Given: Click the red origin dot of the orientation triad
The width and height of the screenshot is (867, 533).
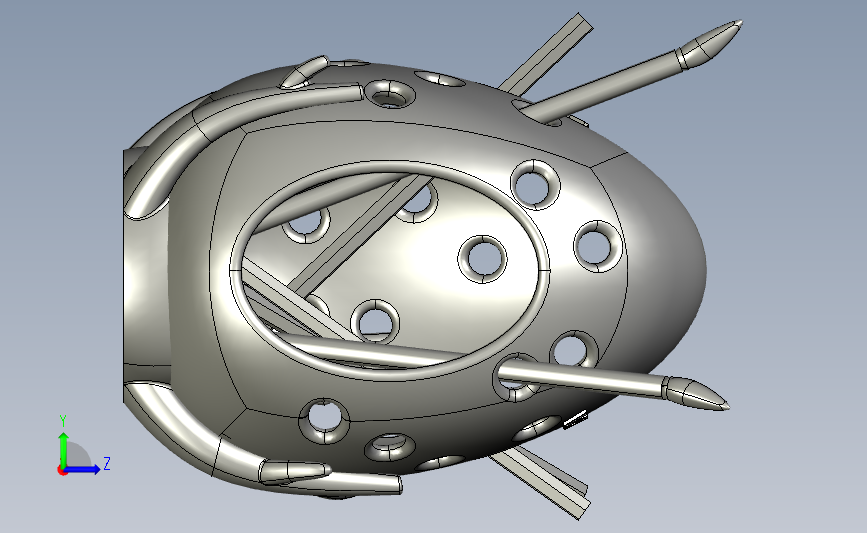Looking at the screenshot, I should click(x=62, y=471).
